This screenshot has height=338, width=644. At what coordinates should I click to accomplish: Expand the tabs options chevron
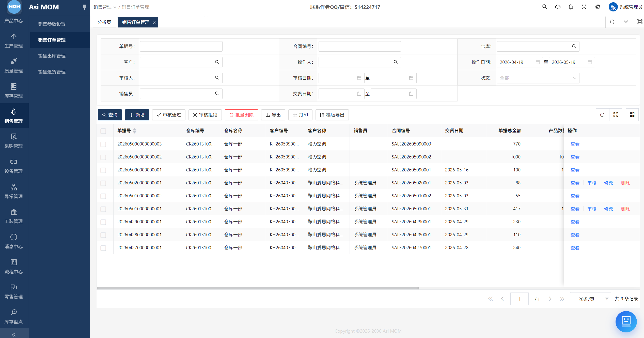pos(626,22)
